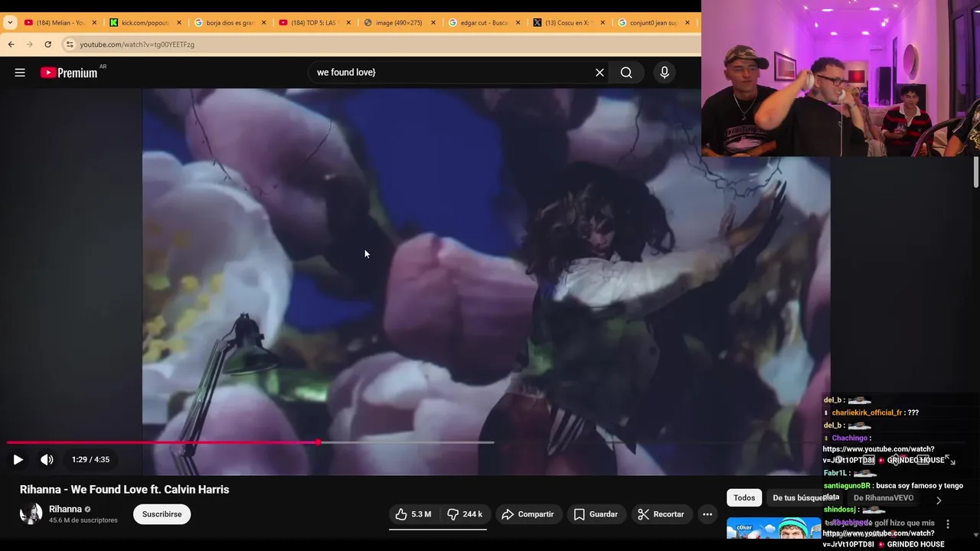Click the page vertical scrollbar

(x=976, y=172)
